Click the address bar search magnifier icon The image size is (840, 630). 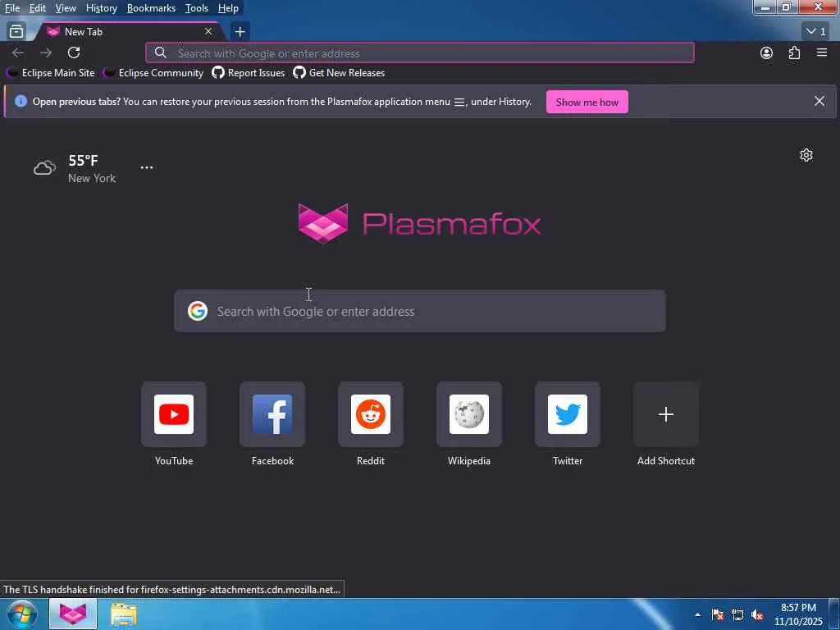[160, 52]
